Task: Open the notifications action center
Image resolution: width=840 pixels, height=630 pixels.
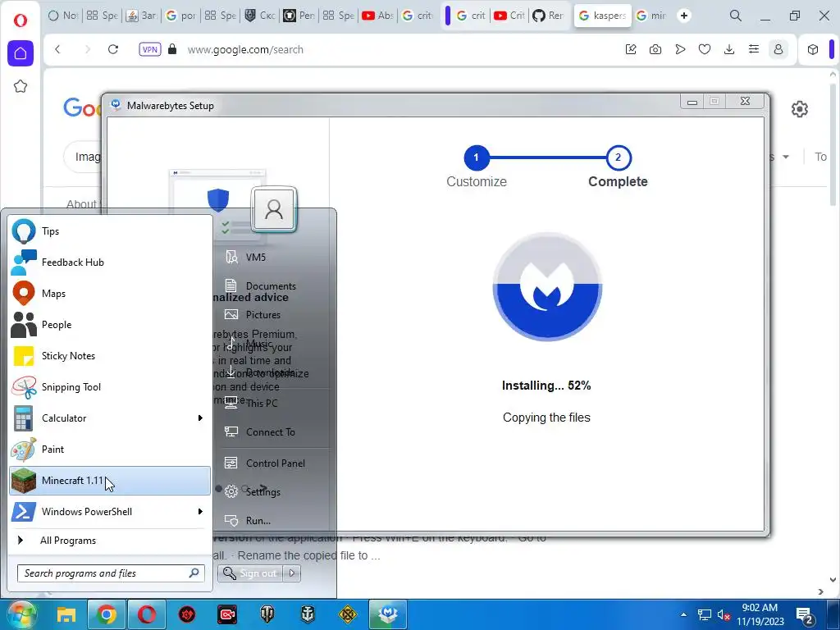Action: (x=806, y=615)
